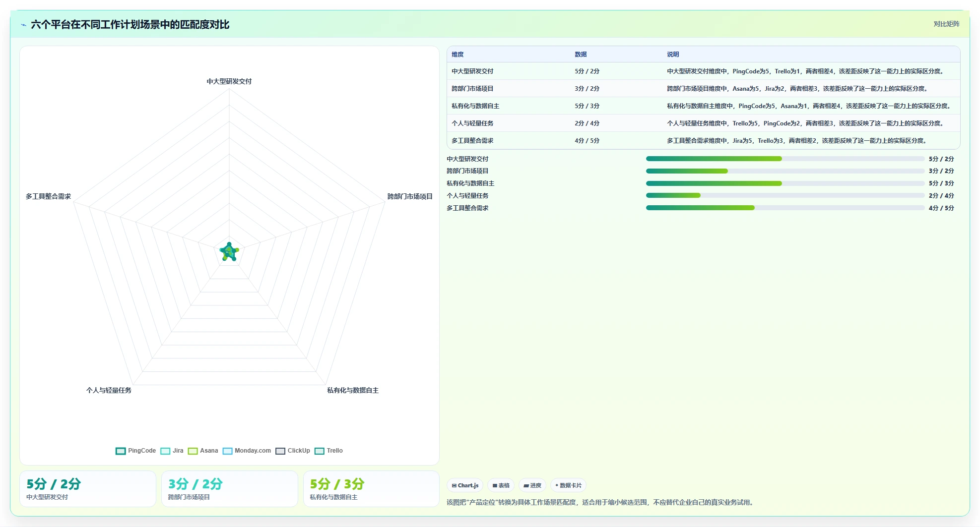The width and height of the screenshot is (980, 527).
Task: Toggle the PingCode legend swatch
Action: click(121, 451)
